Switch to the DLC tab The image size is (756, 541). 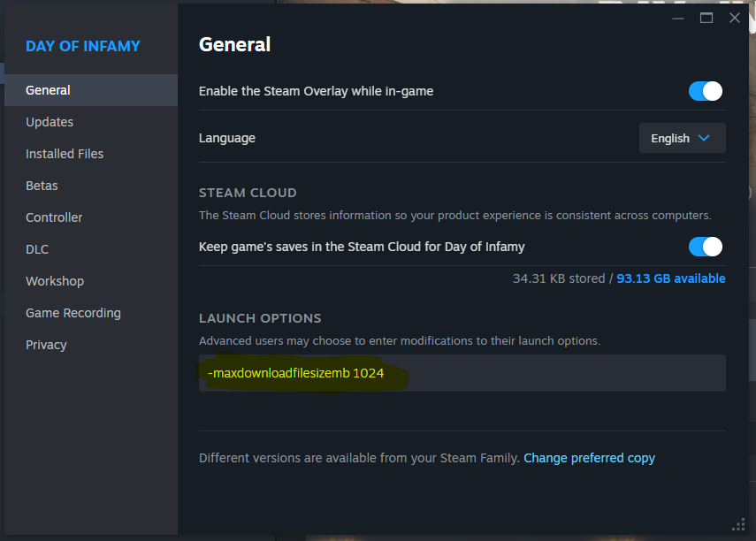(37, 249)
